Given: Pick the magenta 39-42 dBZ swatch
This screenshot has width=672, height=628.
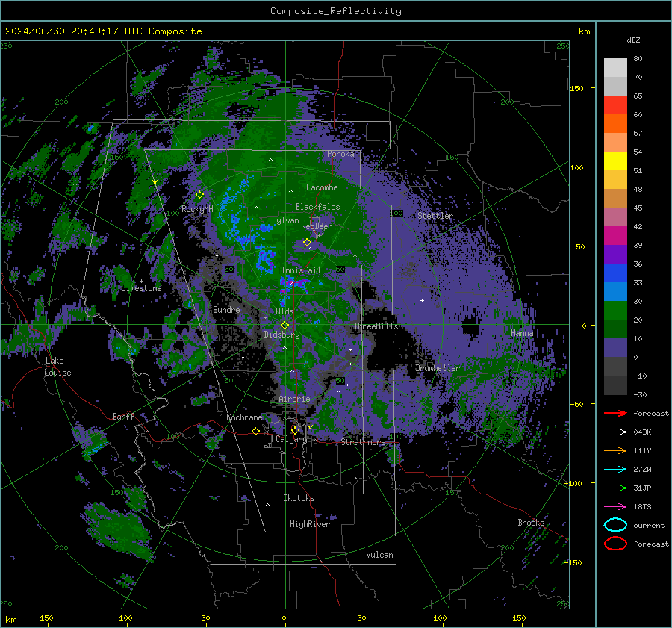Looking at the screenshot, I should [615, 235].
